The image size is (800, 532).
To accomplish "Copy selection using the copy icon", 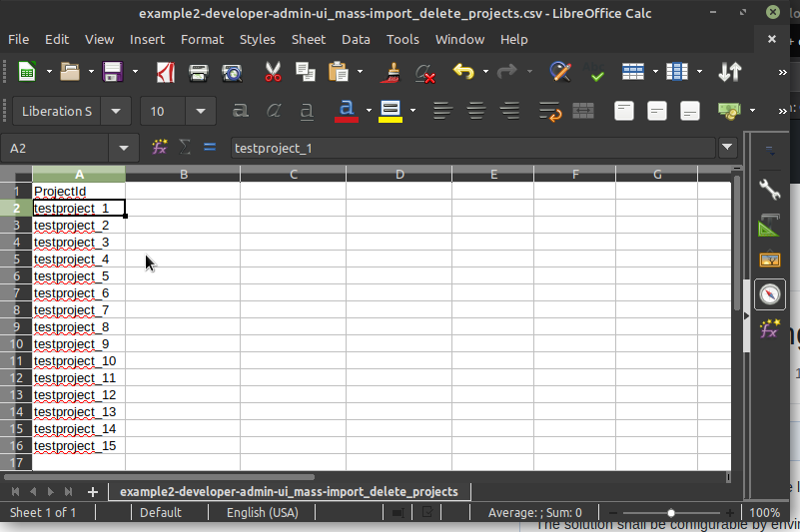I will click(x=305, y=72).
